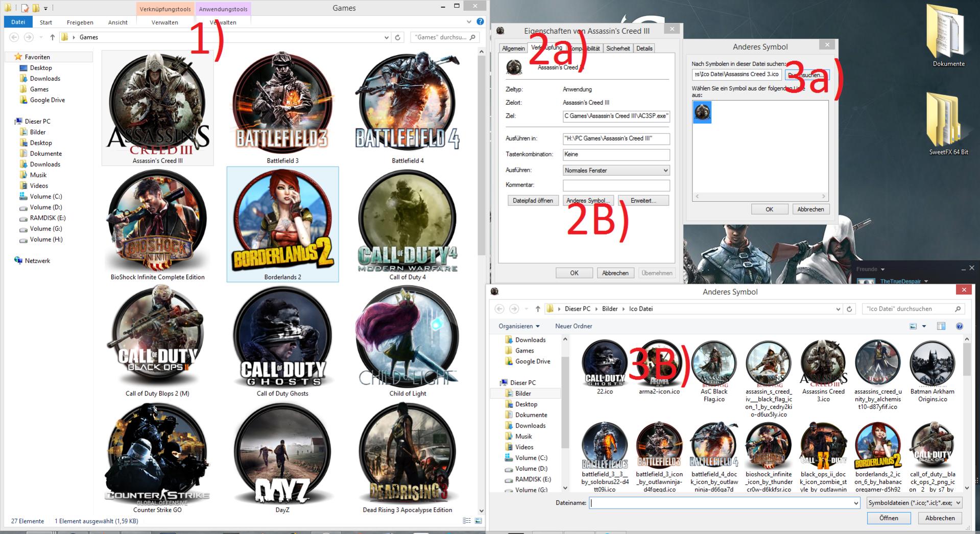Open the Organisieren dropdown menu
The image size is (980, 534).
[519, 326]
